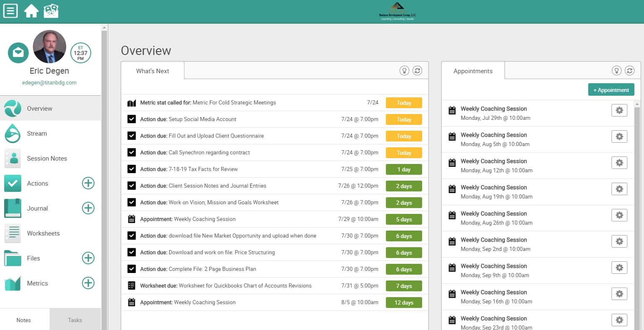Open Eric Degen's profile photo
The image size is (644, 330).
[x=49, y=46]
